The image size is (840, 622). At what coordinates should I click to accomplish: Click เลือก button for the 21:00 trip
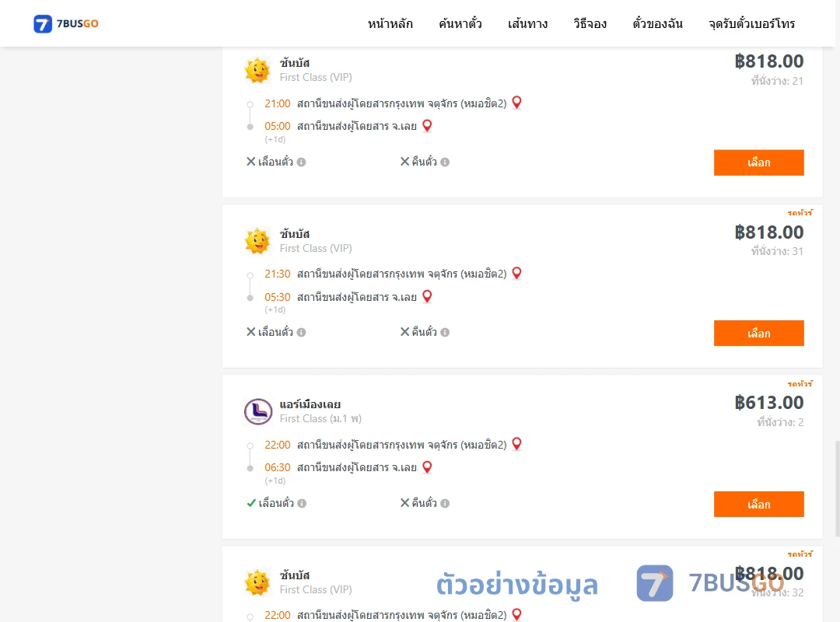click(x=758, y=162)
